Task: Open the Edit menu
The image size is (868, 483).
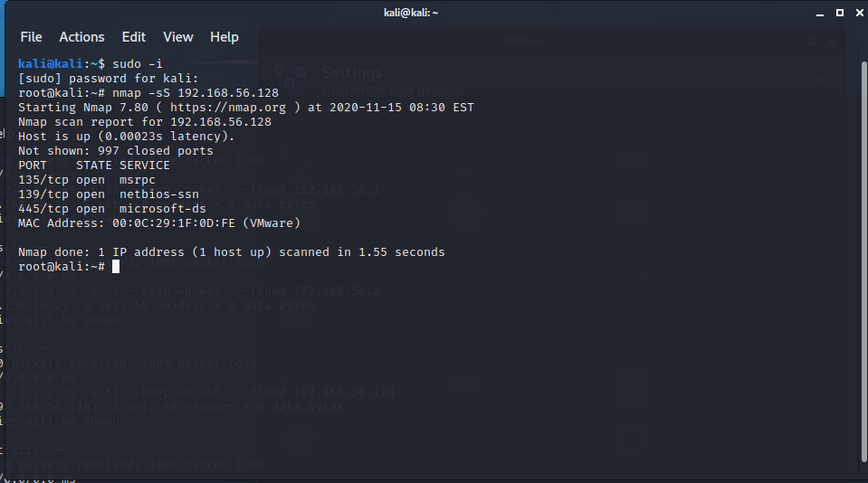Action: click(133, 37)
